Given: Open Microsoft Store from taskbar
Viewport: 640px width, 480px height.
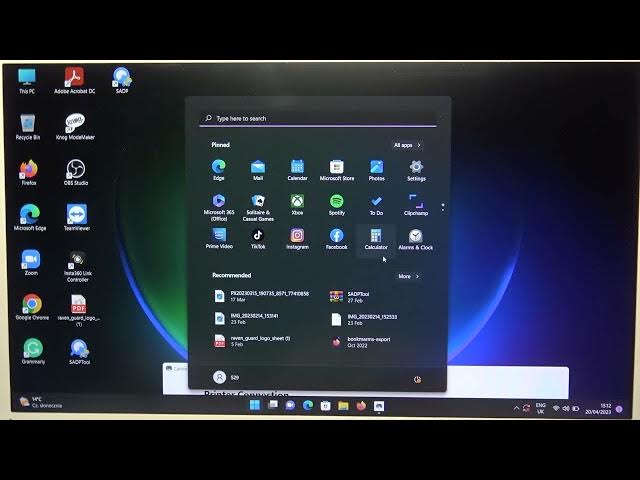Looking at the screenshot, I should pyautogui.click(x=325, y=405).
